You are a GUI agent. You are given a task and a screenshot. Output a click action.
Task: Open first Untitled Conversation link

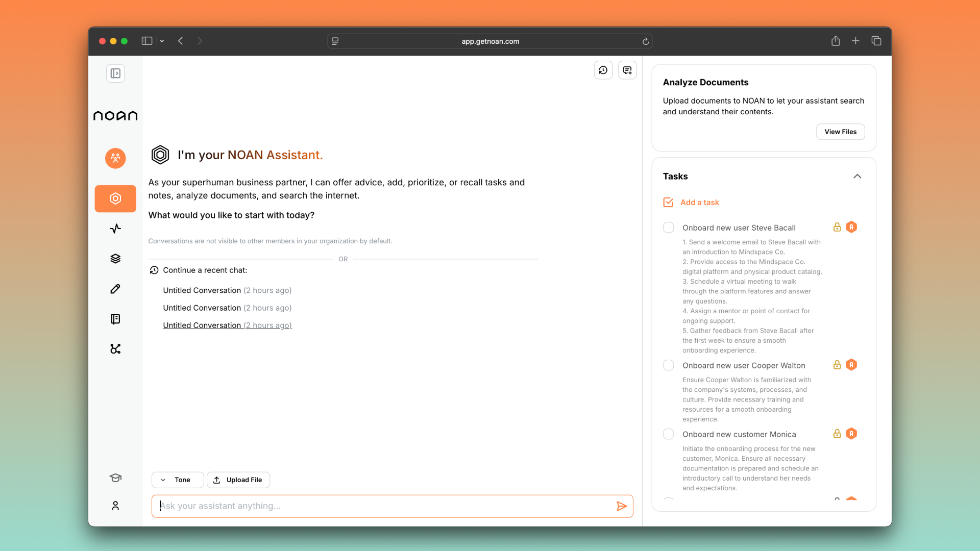227,290
